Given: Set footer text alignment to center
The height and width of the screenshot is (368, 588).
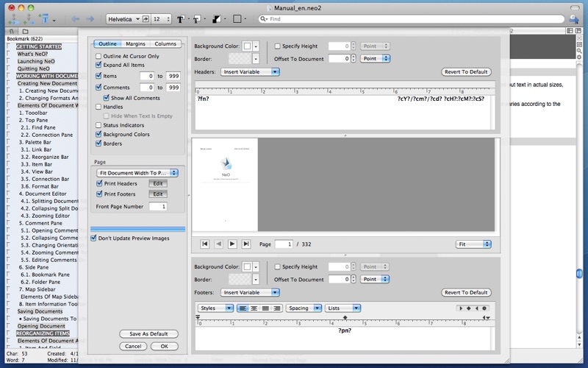Looking at the screenshot, I should (x=254, y=308).
